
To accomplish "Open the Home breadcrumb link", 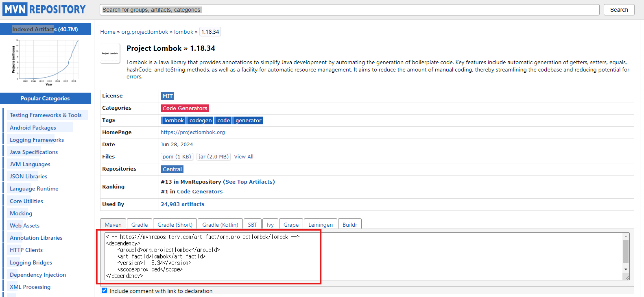I will pos(108,32).
